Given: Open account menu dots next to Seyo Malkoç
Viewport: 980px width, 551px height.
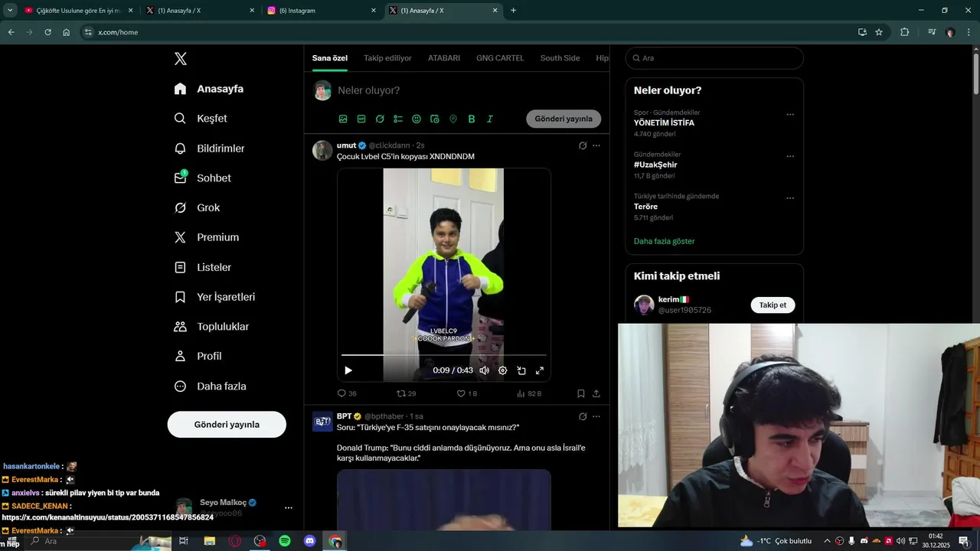Looking at the screenshot, I should (289, 507).
